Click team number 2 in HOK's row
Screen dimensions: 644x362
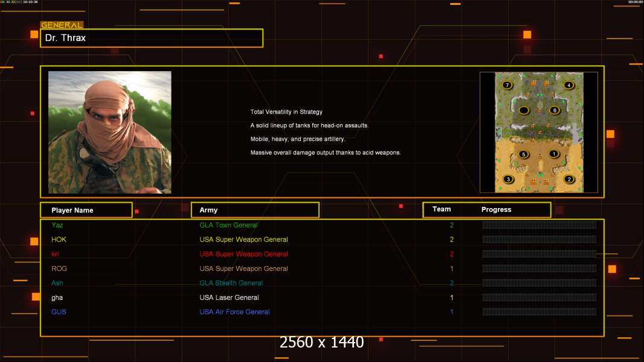click(452, 240)
